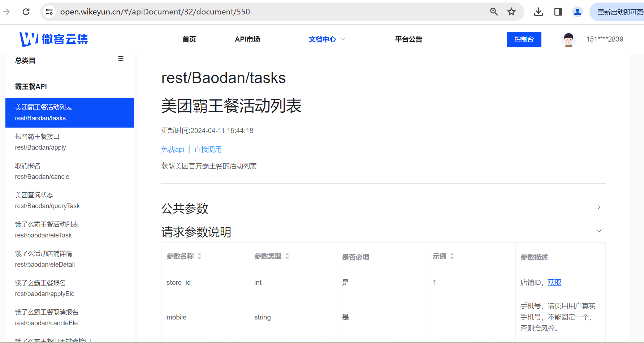The width and height of the screenshot is (644, 343).
Task: Click the 手机号 description text
Action: click(558, 317)
